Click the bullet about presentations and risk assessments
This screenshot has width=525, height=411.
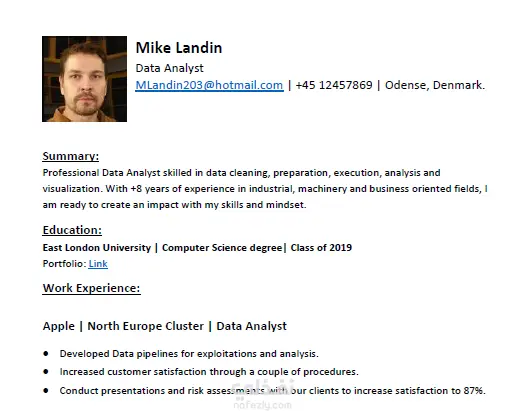(x=273, y=391)
